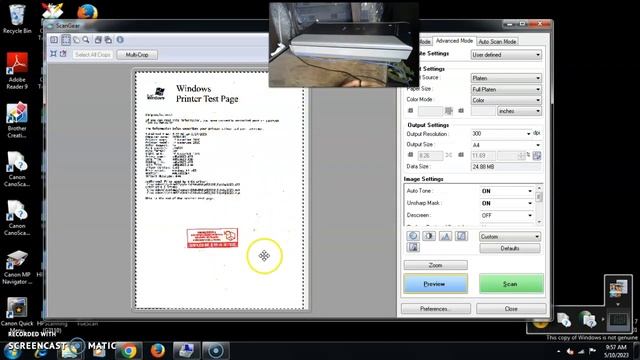Click the output width field showing 8.26
The image size is (640, 360).
(430, 156)
